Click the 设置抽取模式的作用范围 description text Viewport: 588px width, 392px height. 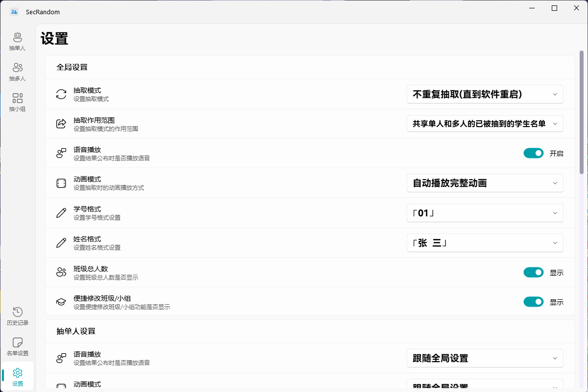(x=106, y=129)
